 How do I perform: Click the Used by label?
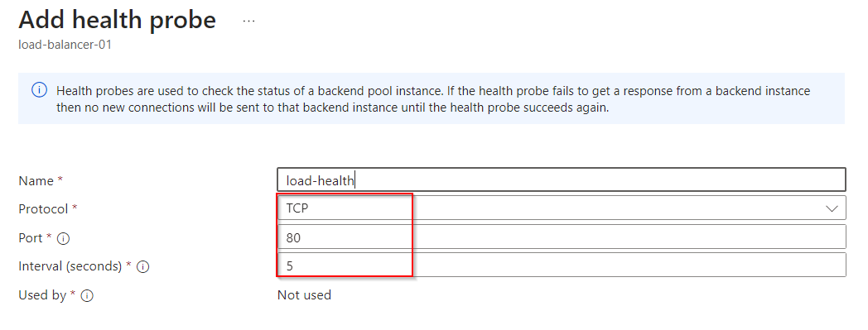coord(42,295)
